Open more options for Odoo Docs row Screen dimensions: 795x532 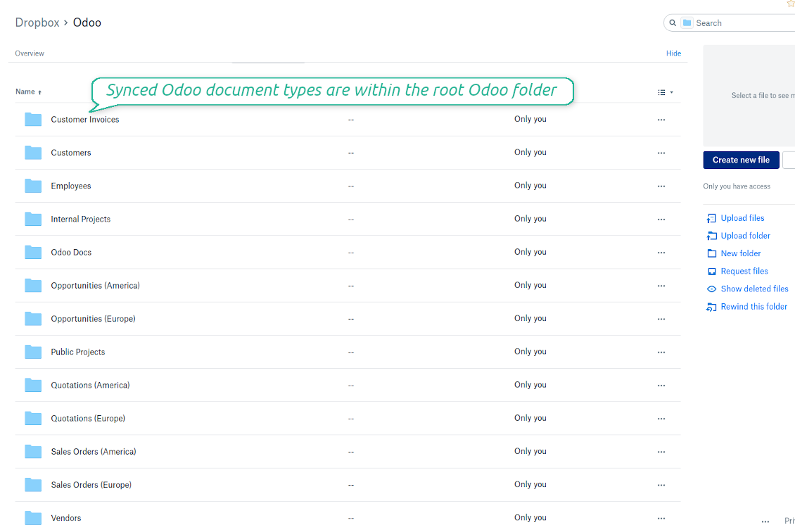(661, 253)
